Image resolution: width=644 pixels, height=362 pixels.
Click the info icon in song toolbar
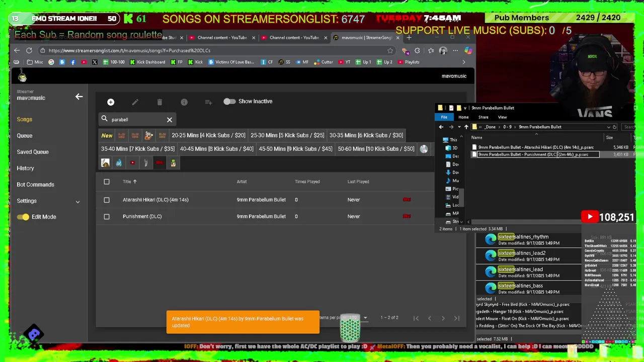(184, 102)
